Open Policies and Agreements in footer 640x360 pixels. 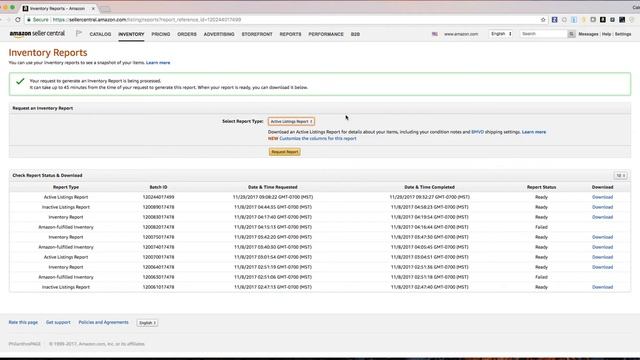103,322
